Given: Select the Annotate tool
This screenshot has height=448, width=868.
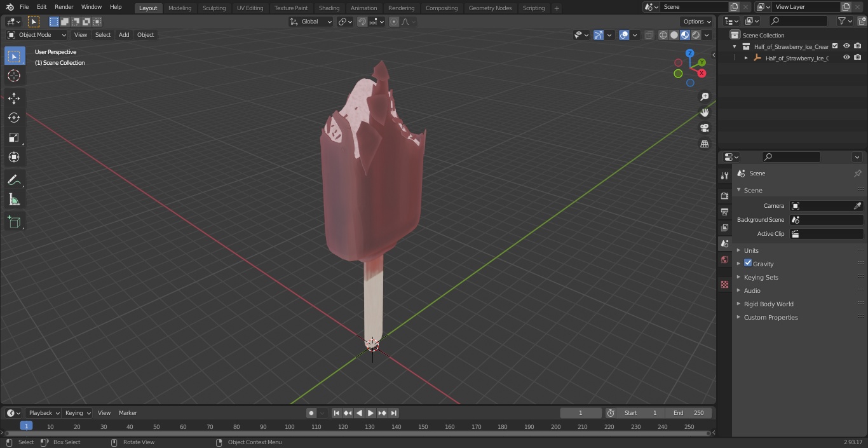Looking at the screenshot, I should point(14,180).
